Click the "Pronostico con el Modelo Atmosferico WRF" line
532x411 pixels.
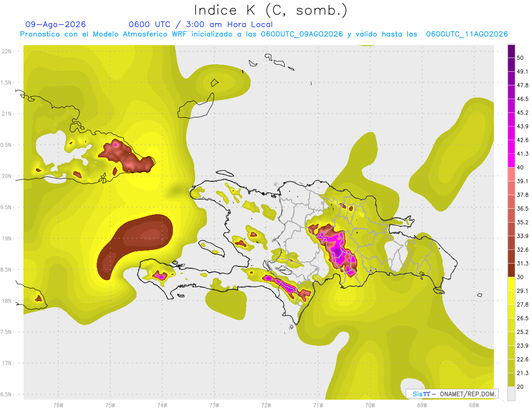click(x=264, y=34)
